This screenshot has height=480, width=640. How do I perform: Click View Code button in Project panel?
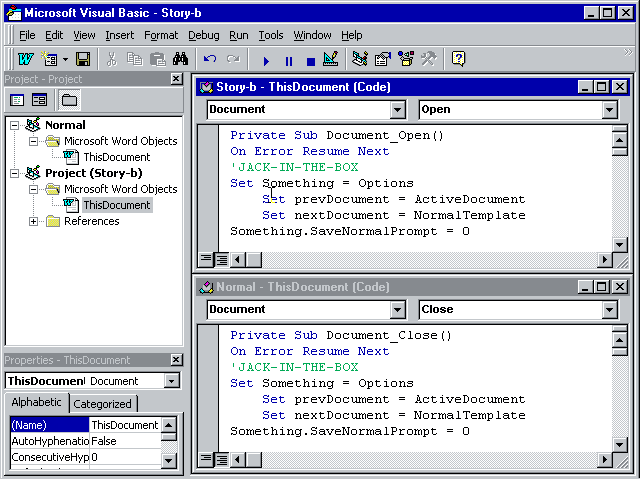[17, 100]
